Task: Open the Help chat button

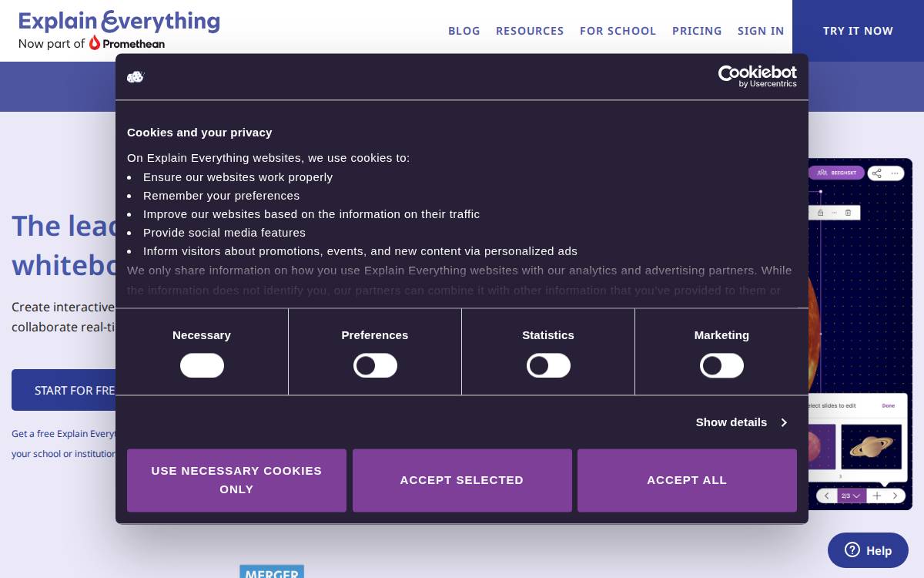Action: point(868,550)
